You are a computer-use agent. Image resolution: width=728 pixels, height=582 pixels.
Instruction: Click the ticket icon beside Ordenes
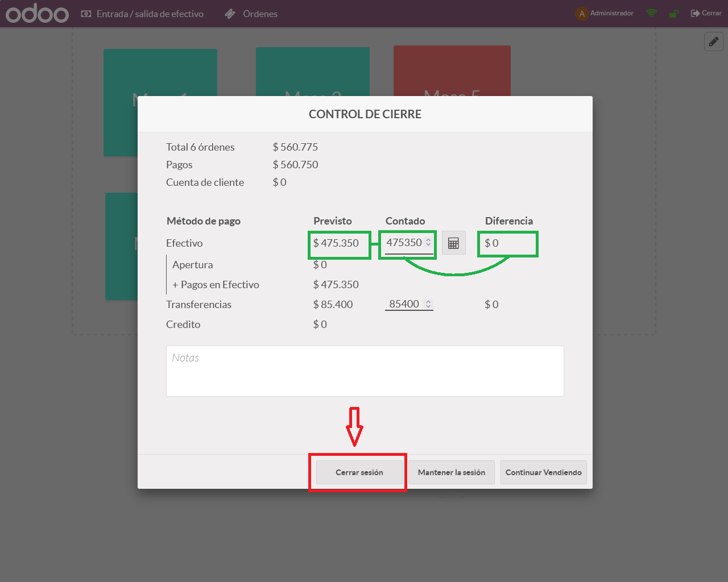point(230,14)
